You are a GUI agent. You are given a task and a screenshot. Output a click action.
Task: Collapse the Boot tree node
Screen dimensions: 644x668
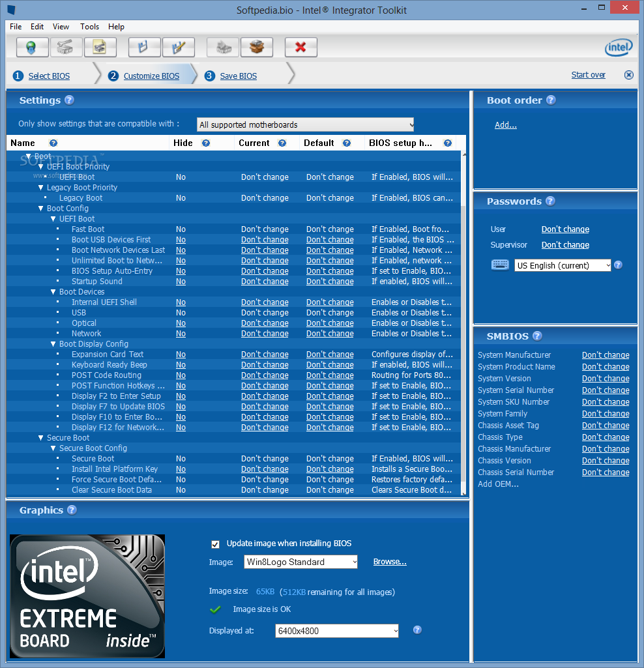(29, 156)
